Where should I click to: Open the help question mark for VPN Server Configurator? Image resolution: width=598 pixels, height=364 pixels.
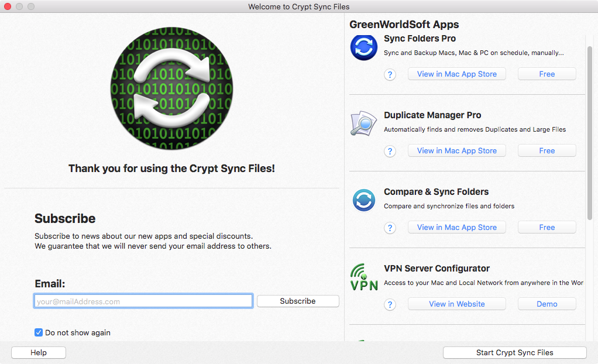point(390,304)
